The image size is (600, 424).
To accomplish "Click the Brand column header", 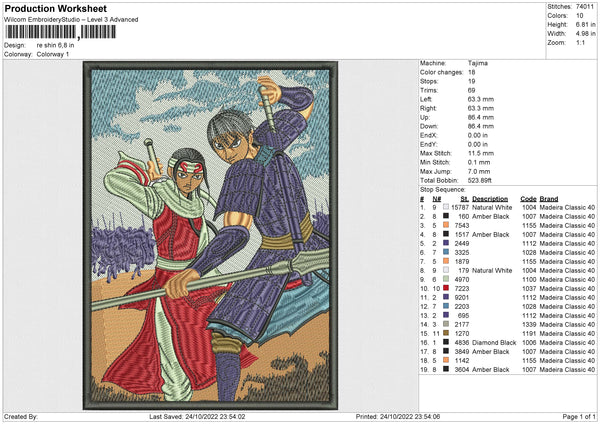I will tap(549, 199).
